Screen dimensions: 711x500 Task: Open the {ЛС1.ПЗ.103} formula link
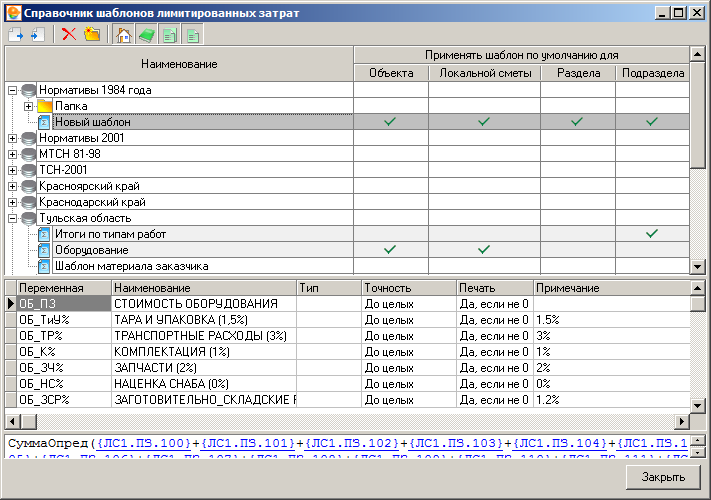click(456, 443)
